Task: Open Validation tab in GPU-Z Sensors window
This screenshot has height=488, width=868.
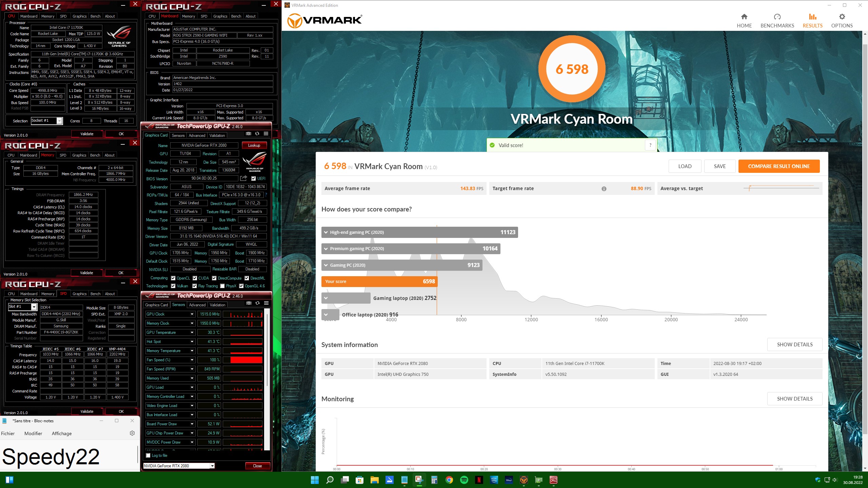Action: pos(218,305)
